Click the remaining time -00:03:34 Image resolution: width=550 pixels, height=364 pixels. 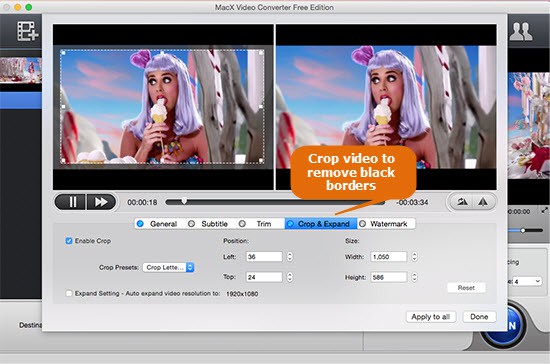[x=412, y=202]
